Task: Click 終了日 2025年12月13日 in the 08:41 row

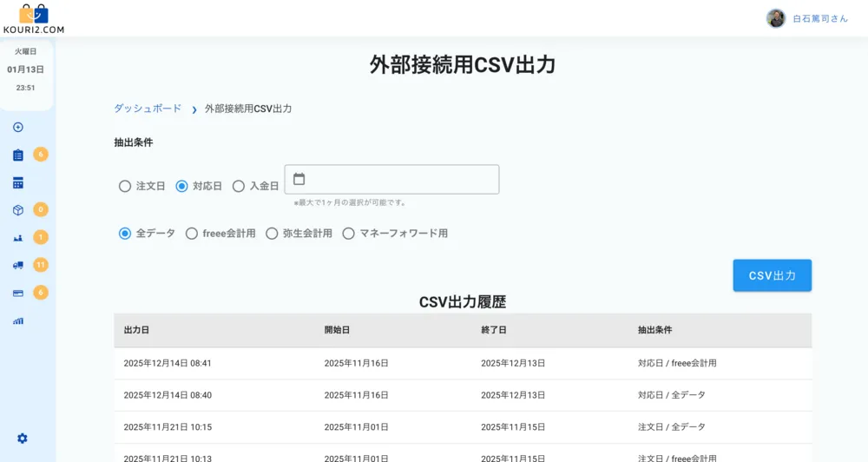Action: click(513, 363)
